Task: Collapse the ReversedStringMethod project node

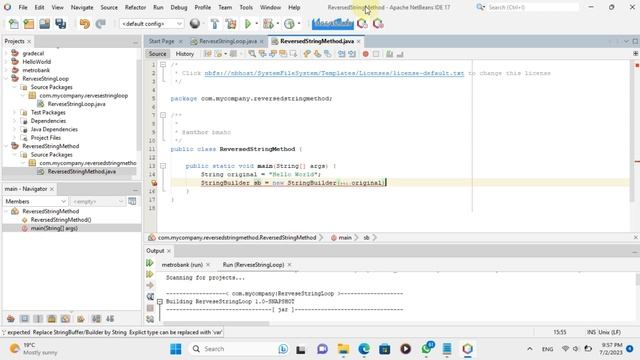Action: click(6, 146)
